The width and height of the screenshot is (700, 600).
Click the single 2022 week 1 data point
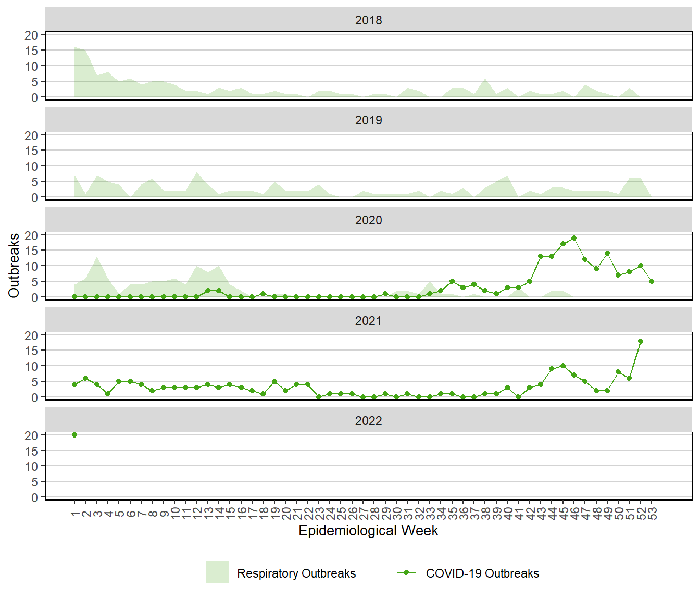[74, 435]
